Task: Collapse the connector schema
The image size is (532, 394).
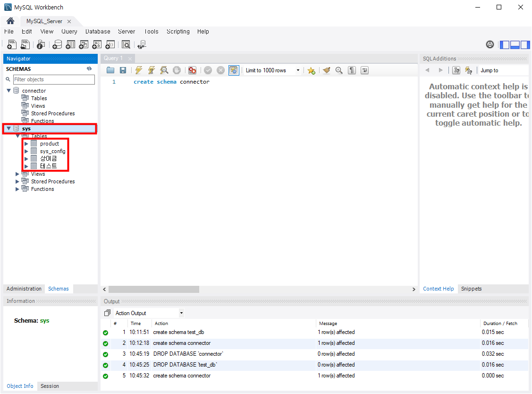Action: tap(9, 90)
